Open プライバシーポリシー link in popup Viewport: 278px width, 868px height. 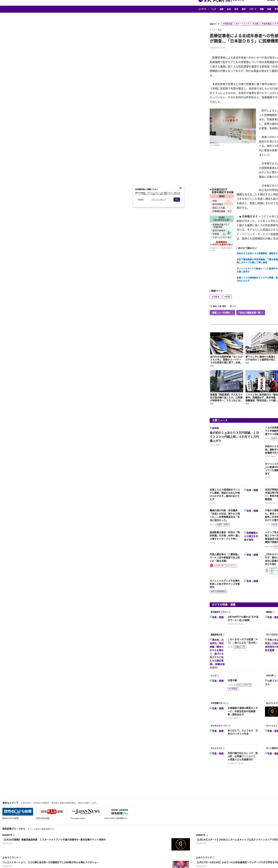coord(159,199)
